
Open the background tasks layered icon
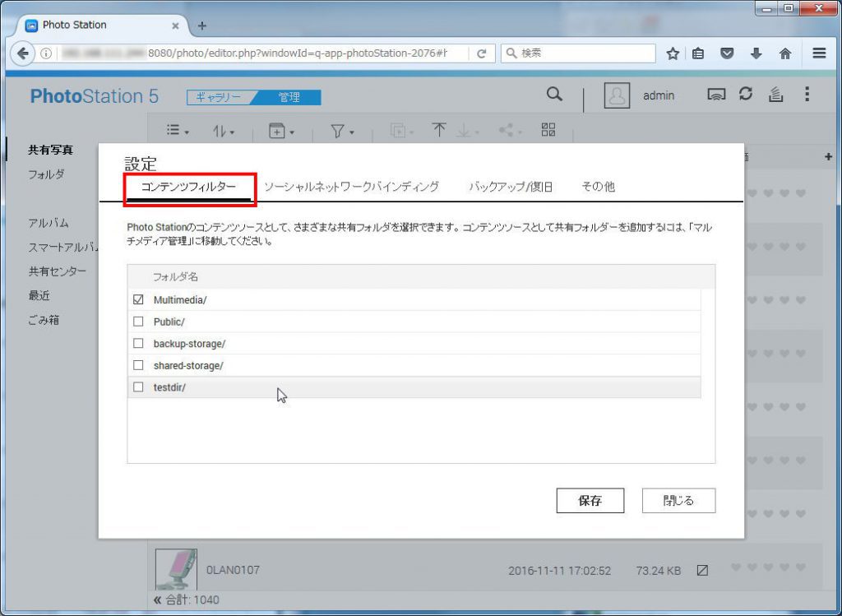tap(775, 95)
